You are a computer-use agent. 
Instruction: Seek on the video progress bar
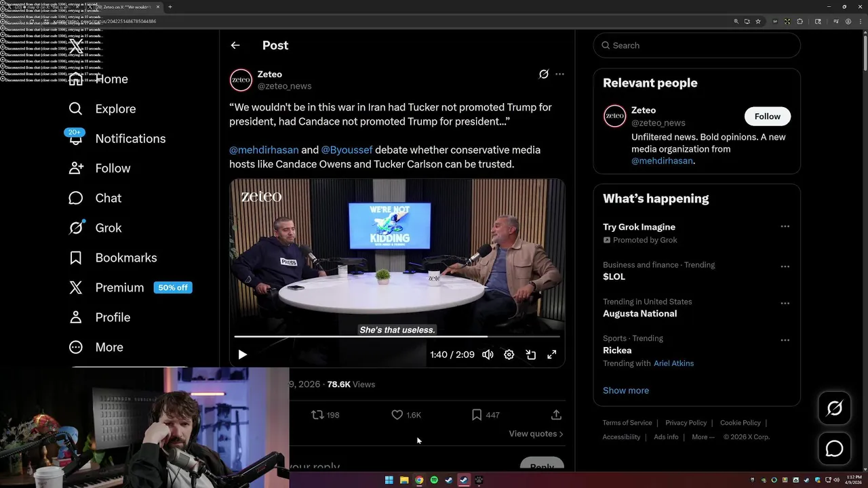coord(397,336)
